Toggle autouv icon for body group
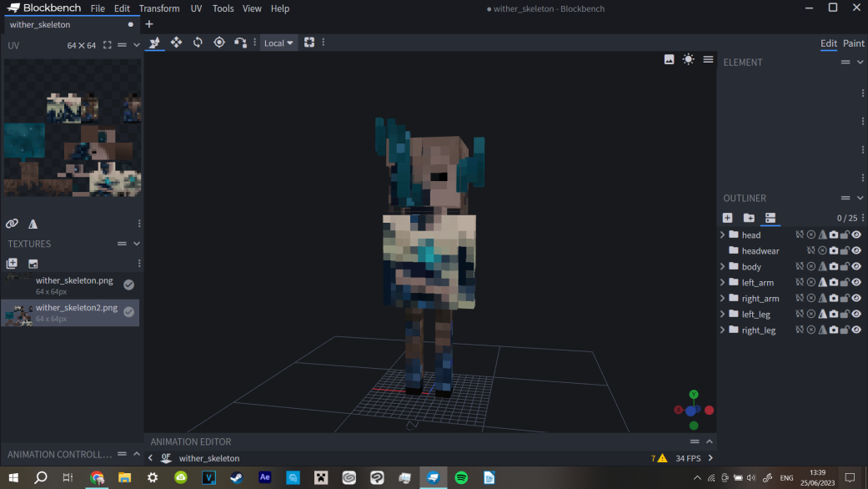 [800, 266]
